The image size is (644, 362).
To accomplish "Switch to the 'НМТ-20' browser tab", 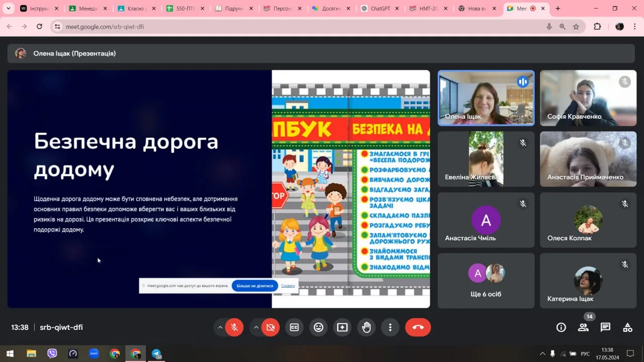I will point(429,9).
